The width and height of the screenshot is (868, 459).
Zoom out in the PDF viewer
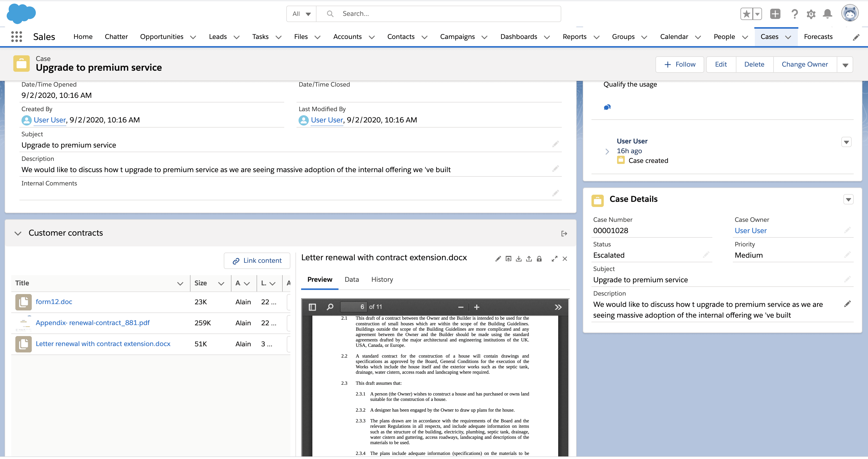461,307
